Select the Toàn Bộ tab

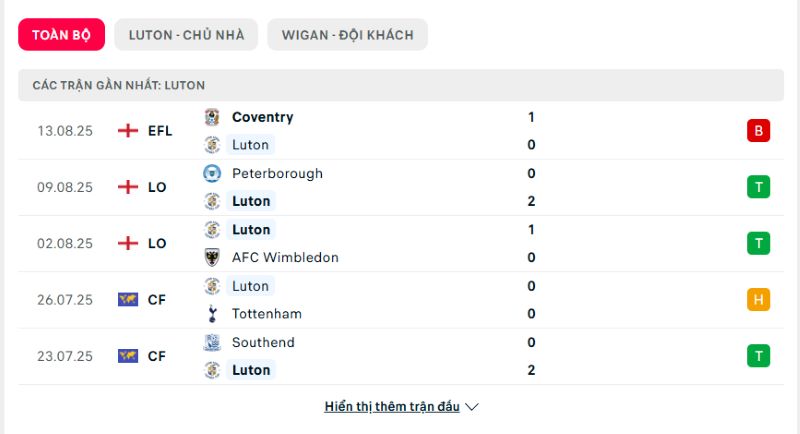tap(61, 35)
